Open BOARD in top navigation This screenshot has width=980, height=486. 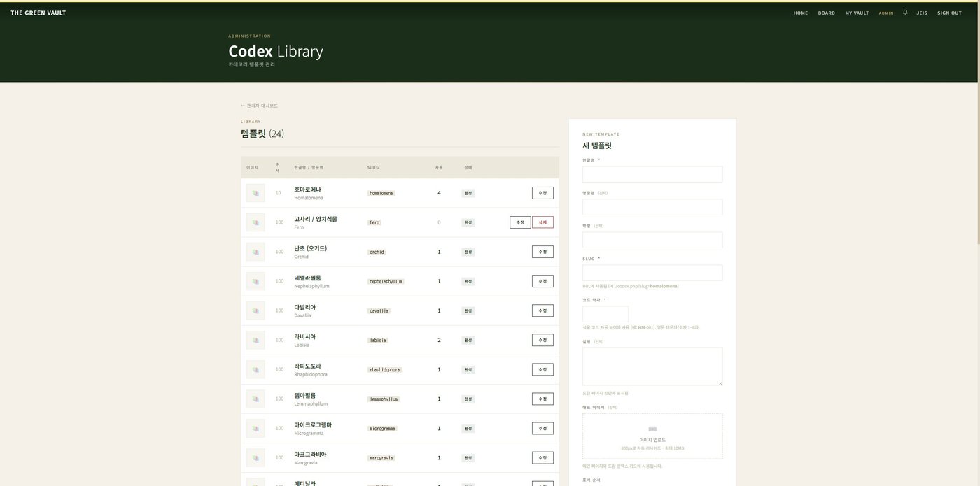[x=827, y=13]
